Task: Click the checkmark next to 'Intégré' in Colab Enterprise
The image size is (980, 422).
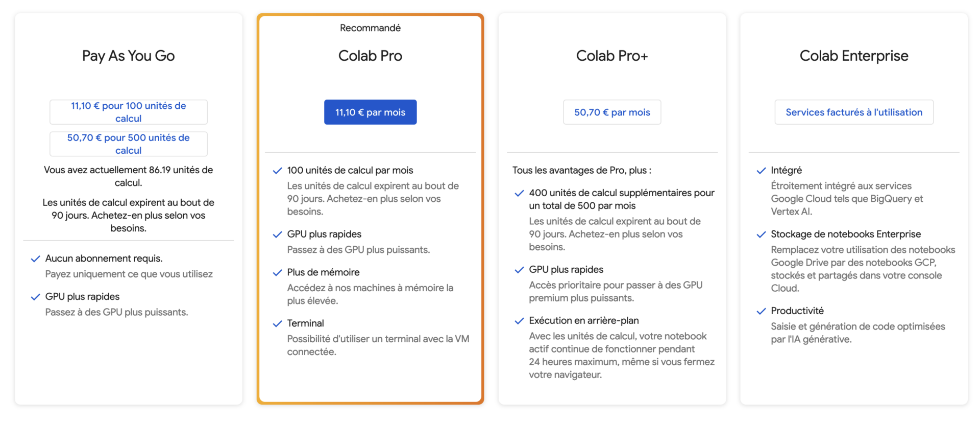Action: pos(761,170)
